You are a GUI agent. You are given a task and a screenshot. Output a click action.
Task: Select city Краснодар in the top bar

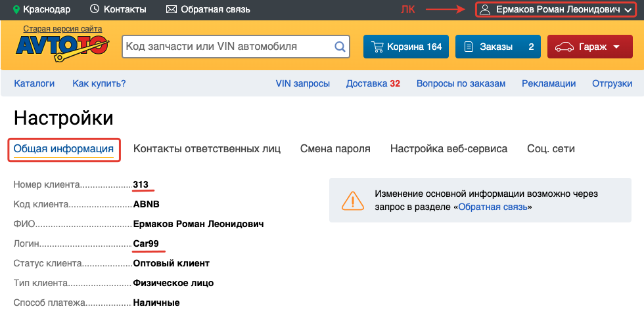(47, 9)
